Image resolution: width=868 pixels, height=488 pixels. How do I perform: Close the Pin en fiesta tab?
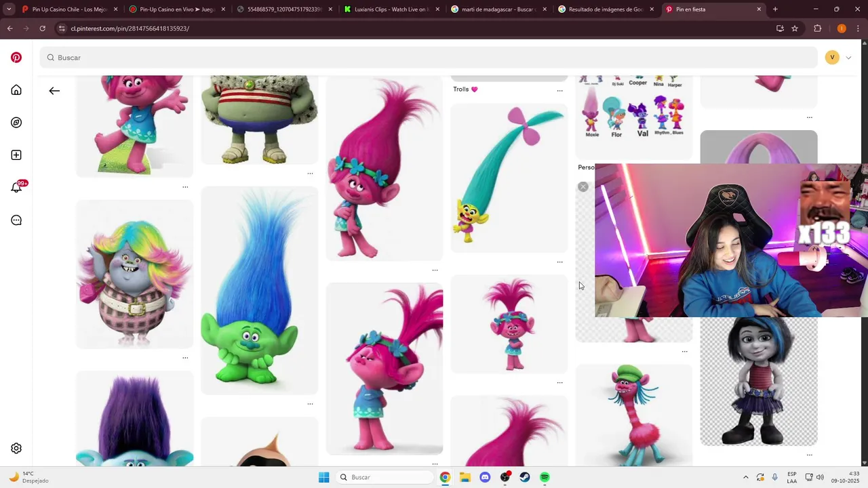coord(759,9)
